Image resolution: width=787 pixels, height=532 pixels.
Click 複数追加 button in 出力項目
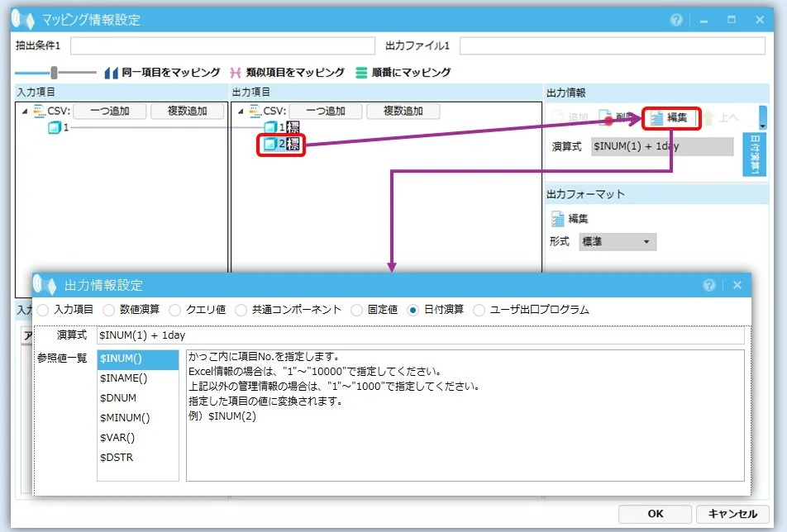(403, 111)
